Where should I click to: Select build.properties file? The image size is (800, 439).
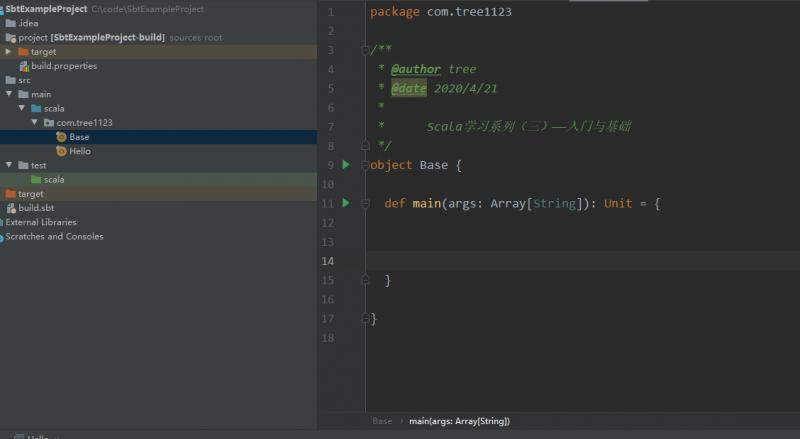[x=64, y=66]
